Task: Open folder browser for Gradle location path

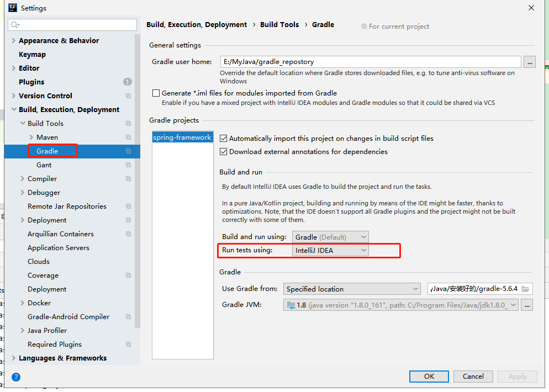Action: (x=525, y=289)
